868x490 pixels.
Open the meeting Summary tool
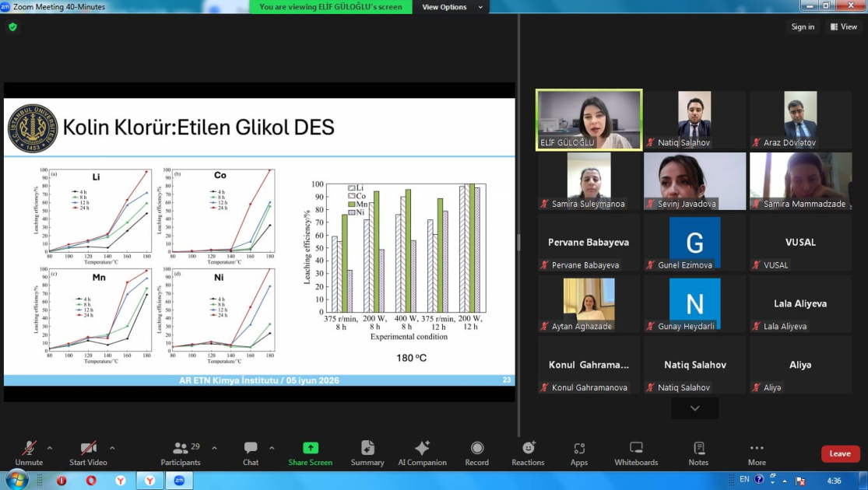coord(367,453)
